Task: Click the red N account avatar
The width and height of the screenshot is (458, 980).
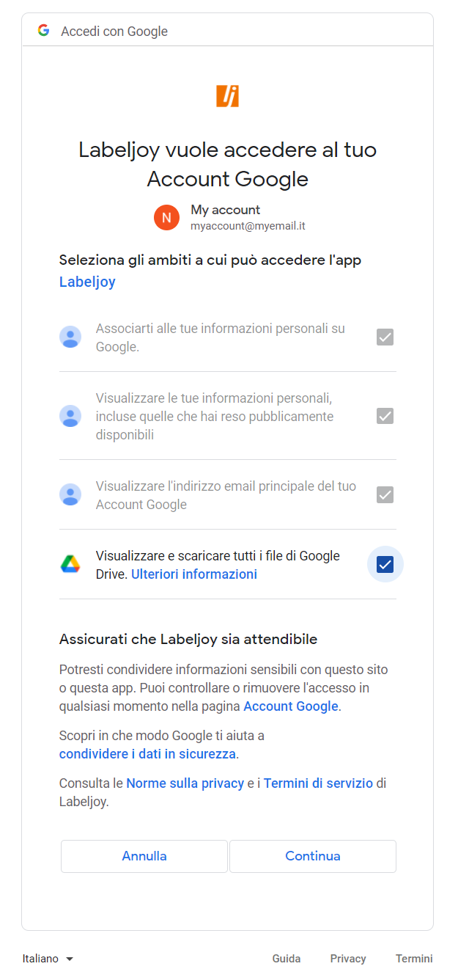Action: pos(166,217)
